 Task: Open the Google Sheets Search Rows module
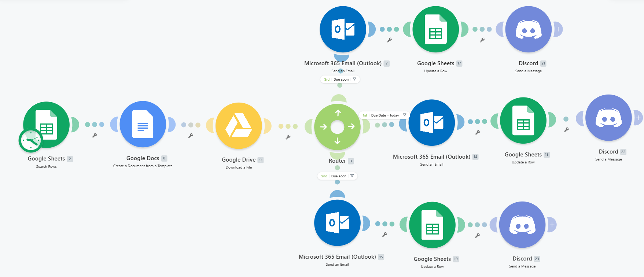point(46,125)
